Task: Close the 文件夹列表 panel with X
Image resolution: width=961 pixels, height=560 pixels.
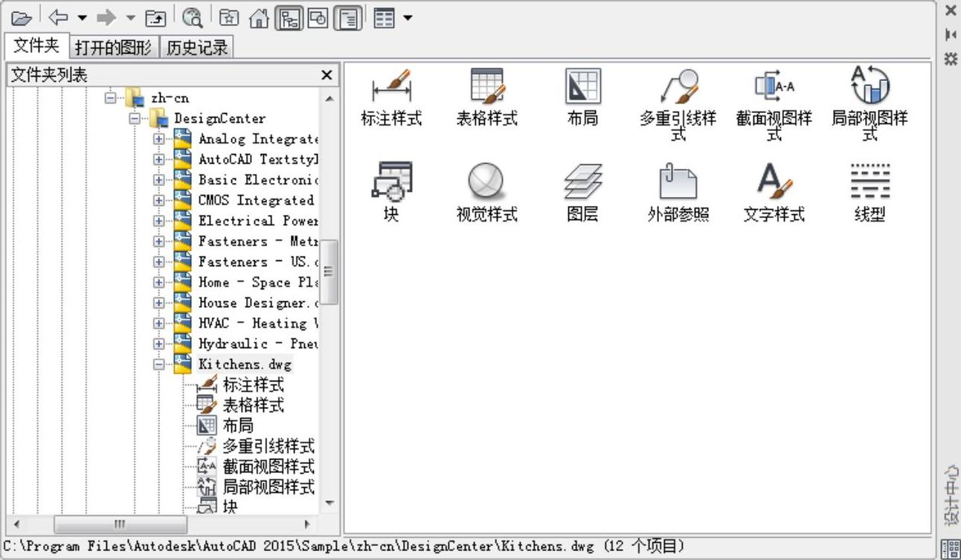Action: pos(326,75)
